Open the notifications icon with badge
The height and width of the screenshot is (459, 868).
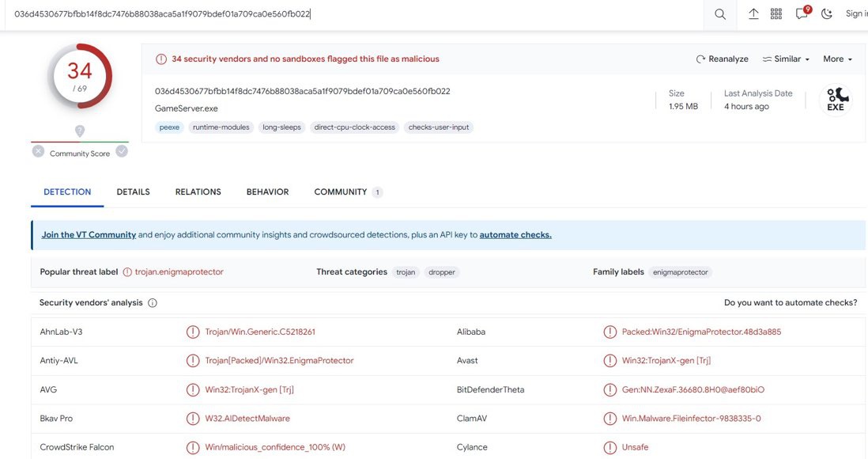pyautogui.click(x=802, y=13)
